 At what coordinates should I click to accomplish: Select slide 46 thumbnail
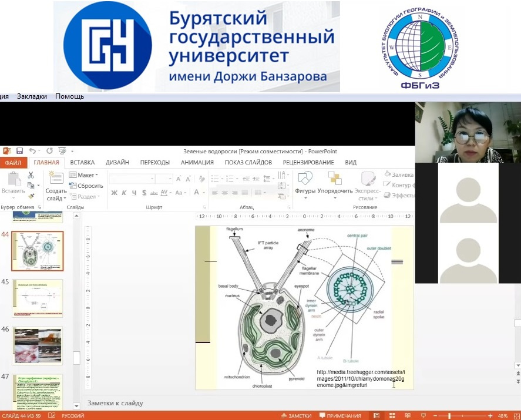tap(38, 346)
